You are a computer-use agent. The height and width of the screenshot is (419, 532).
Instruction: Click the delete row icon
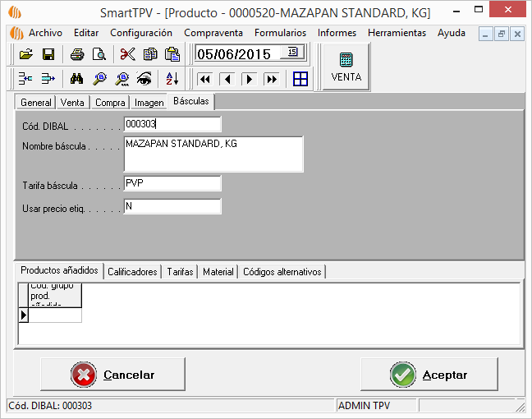pyautogui.click(x=48, y=79)
